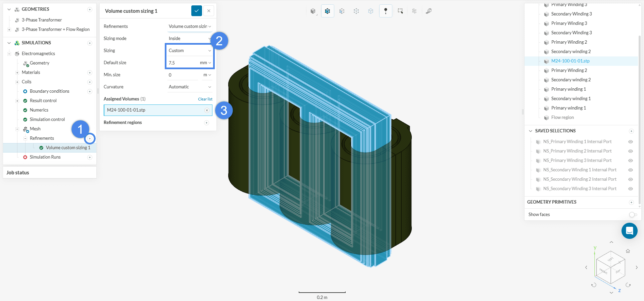Image resolution: width=644 pixels, height=301 pixels.
Task: Open the measure tape tool
Action: [x=429, y=11]
